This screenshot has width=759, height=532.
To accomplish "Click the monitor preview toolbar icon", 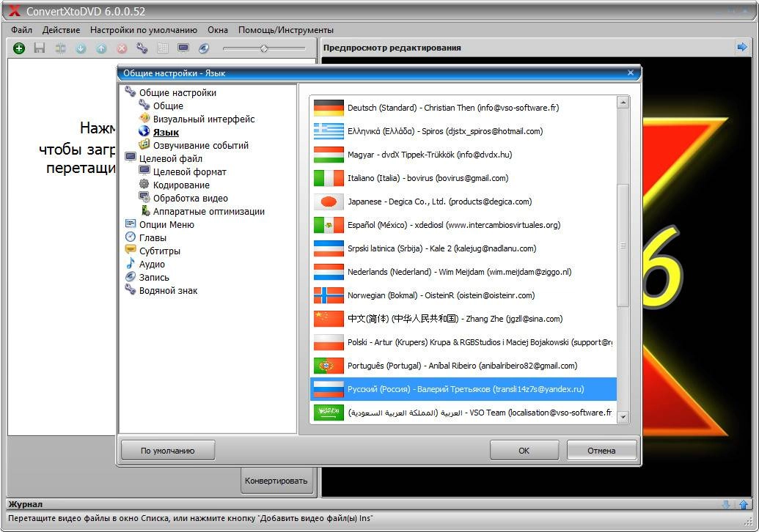I will tap(183, 48).
